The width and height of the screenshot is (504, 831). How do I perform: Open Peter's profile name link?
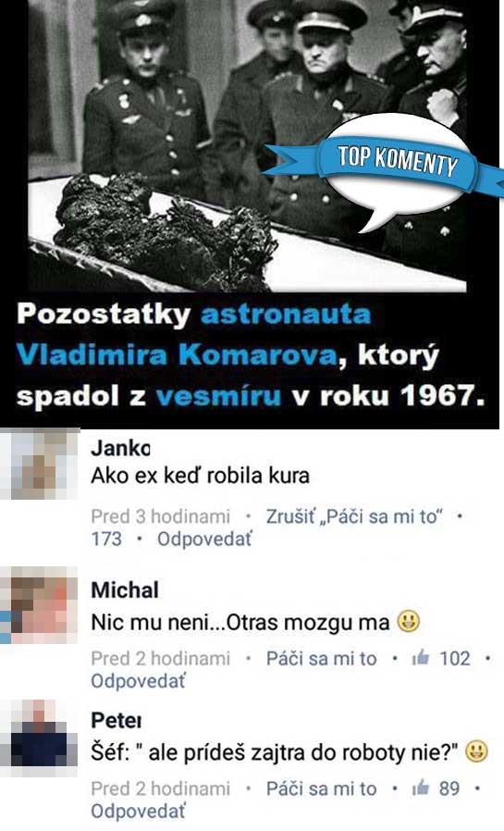pyautogui.click(x=117, y=720)
